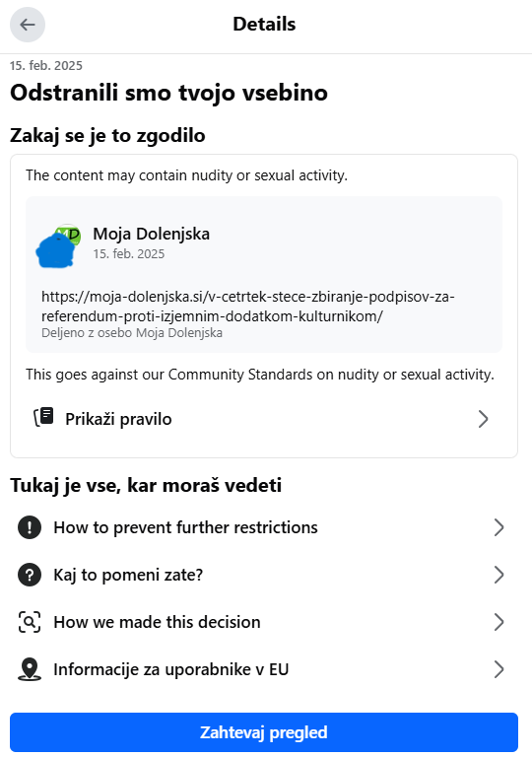
Task: Click the question mark icon
Action: [30, 575]
